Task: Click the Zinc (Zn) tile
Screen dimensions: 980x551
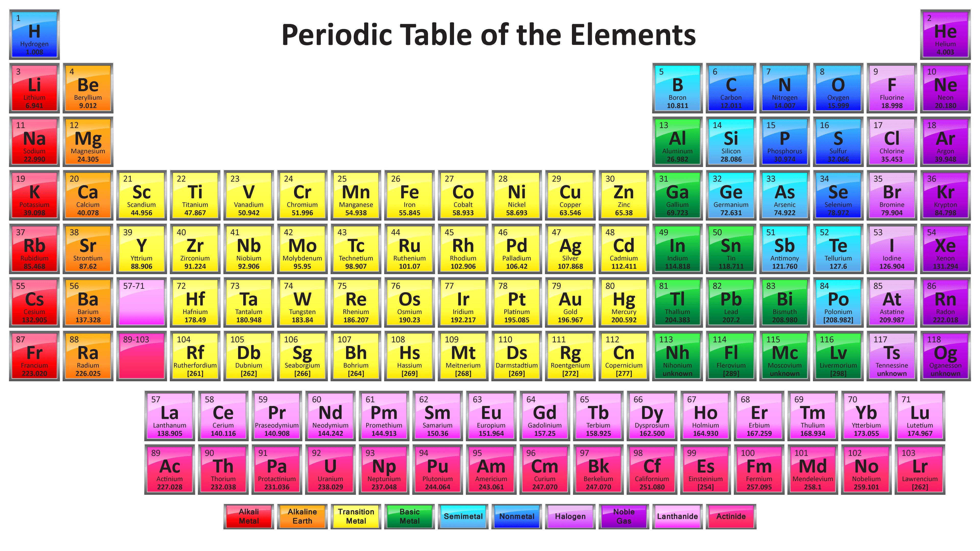Action: click(x=624, y=195)
